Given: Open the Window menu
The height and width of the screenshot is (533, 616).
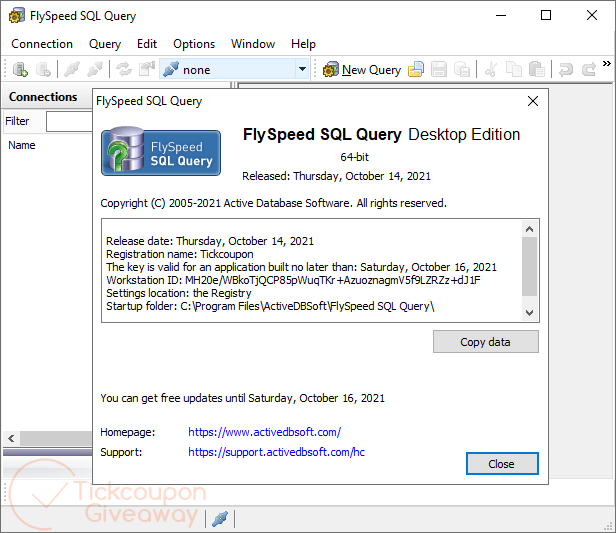Looking at the screenshot, I should 253,44.
